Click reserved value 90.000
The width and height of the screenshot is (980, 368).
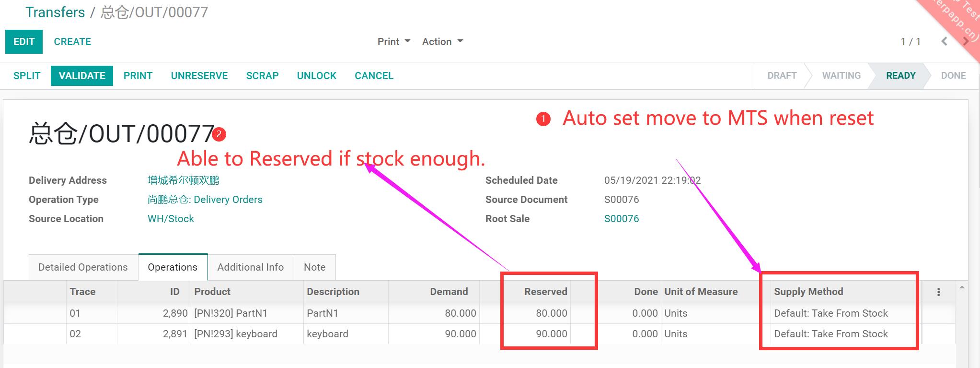[x=552, y=334]
